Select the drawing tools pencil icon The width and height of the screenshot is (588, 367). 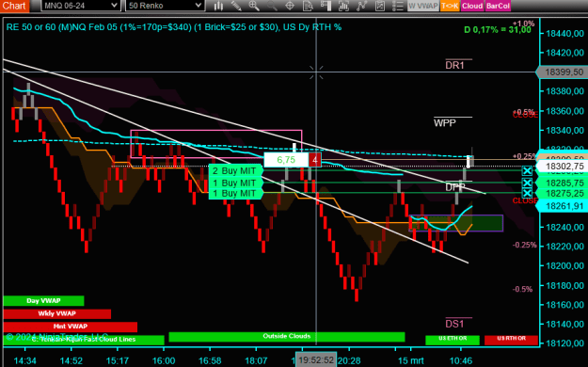pyautogui.click(x=236, y=6)
